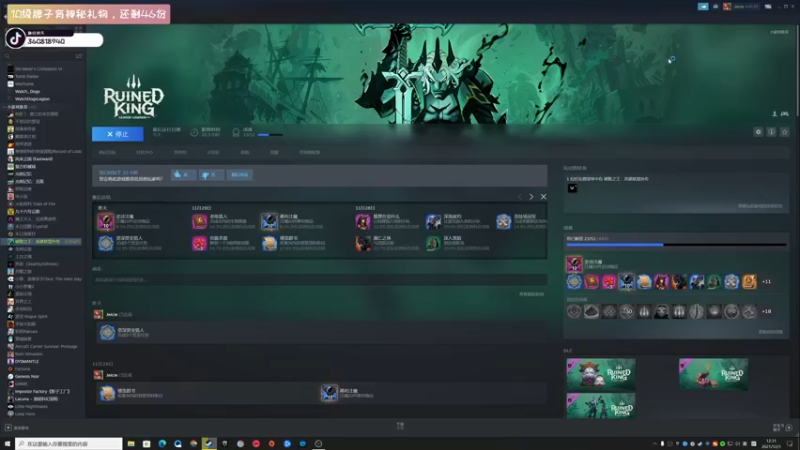
Task: Click the Windows taskbar search box
Action: (69, 444)
